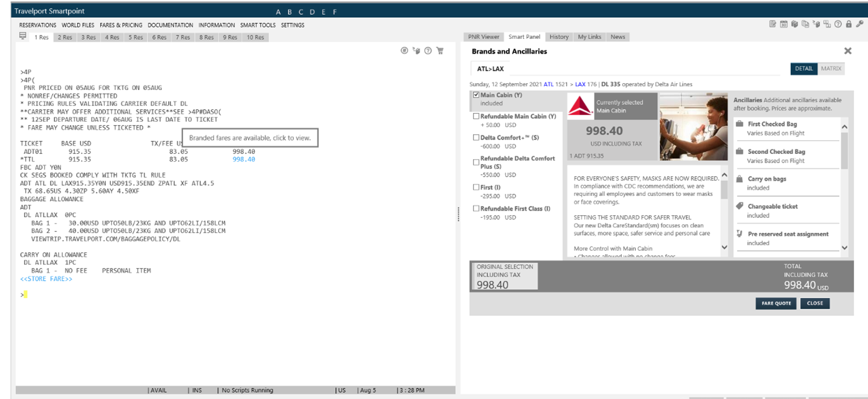
Task: Click the <<STORE FARE>> link
Action: click(46, 279)
